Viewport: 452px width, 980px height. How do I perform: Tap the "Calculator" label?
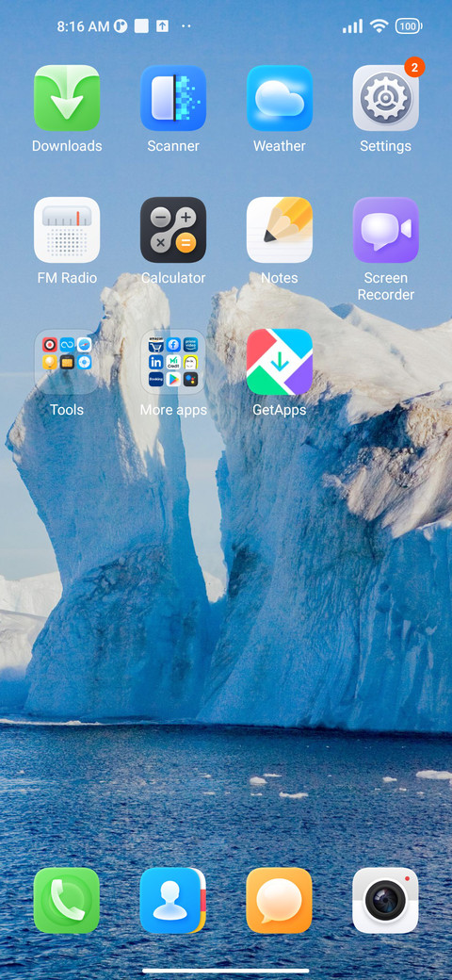click(173, 278)
